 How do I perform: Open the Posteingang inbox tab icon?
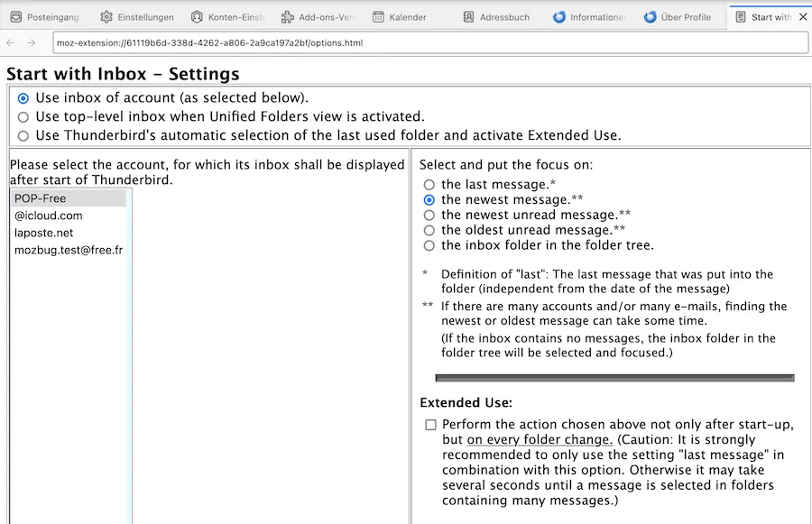pos(16,17)
